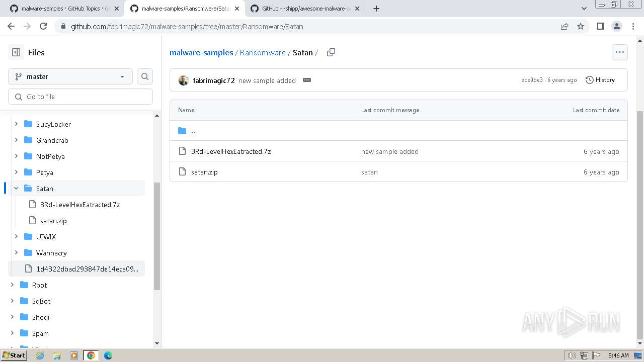This screenshot has width=644, height=362.
Task: Open Windows Explorer from taskbar
Action: (x=57, y=355)
